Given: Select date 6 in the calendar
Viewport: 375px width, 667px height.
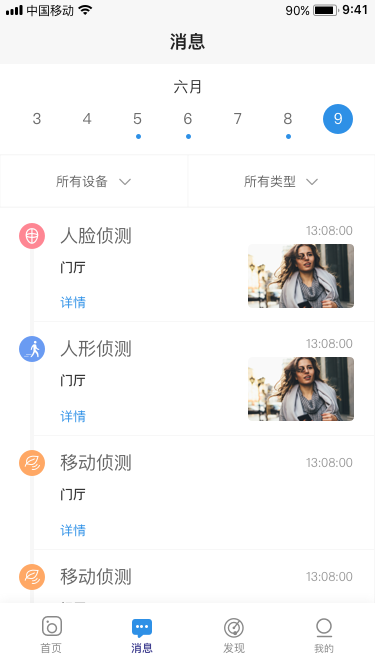Looking at the screenshot, I should 188,119.
